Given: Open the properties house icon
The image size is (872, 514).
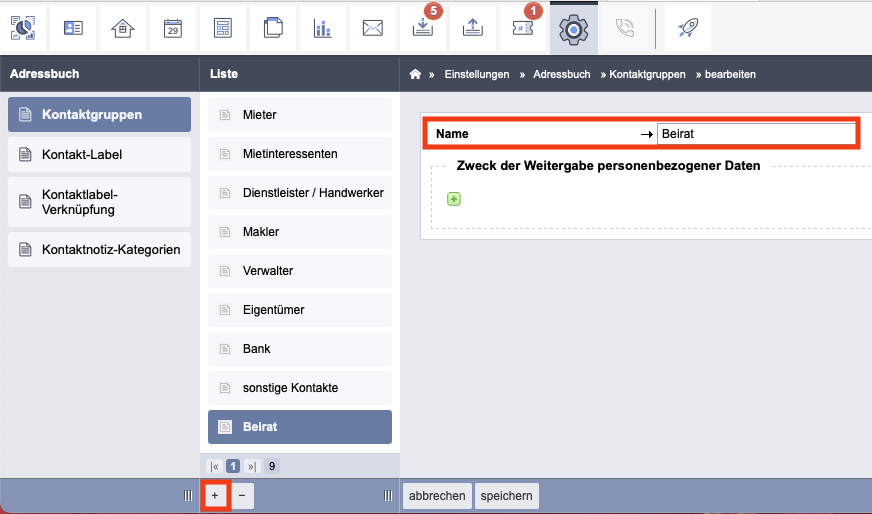Looking at the screenshot, I should [123, 28].
